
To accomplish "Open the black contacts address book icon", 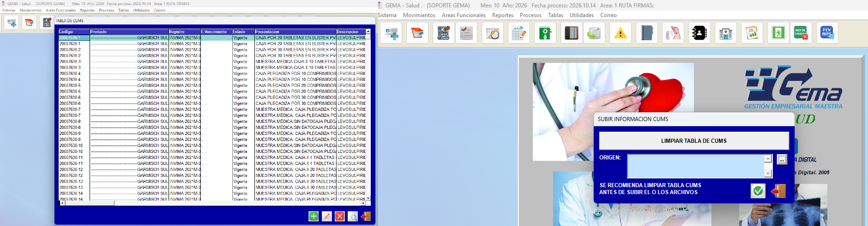I will [x=699, y=33].
